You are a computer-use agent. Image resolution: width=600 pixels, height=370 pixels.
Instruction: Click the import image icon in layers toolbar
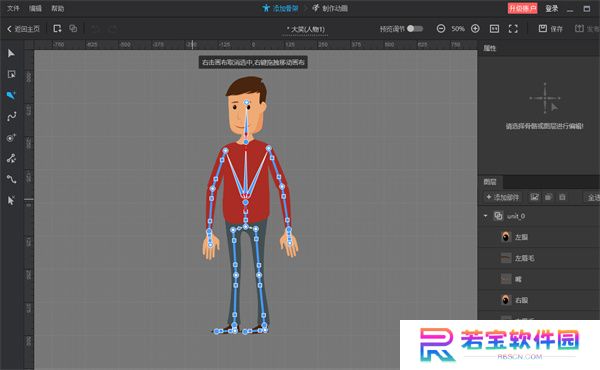pyautogui.click(x=534, y=197)
